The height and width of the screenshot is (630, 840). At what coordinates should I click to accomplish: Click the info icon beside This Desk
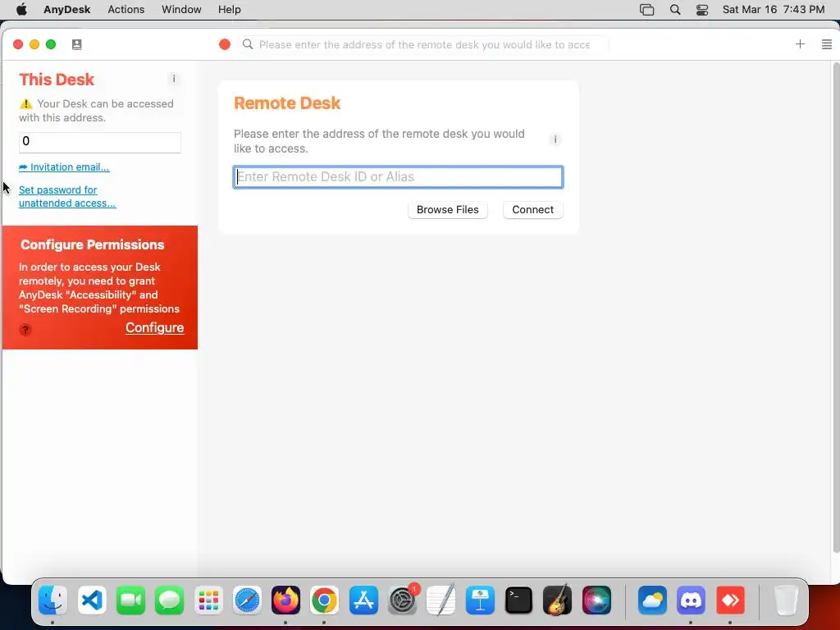click(174, 79)
